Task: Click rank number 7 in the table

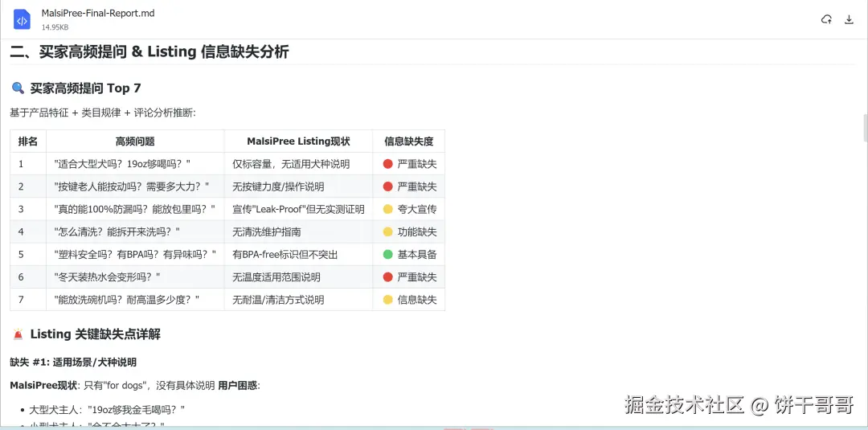Action: click(x=21, y=300)
